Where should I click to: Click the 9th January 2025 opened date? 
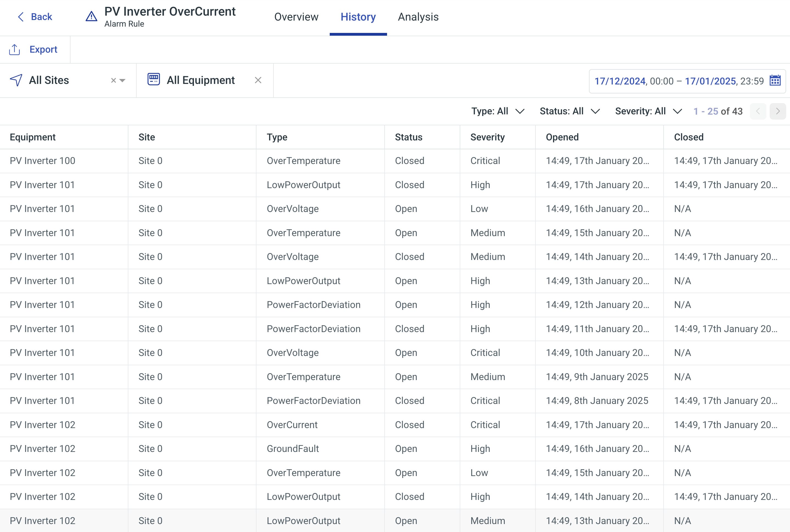[x=597, y=377]
